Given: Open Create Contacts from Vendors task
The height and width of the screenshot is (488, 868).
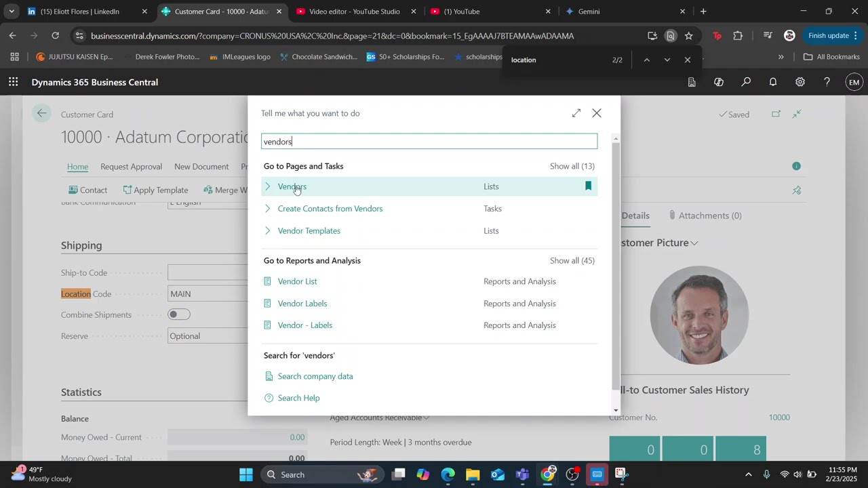Looking at the screenshot, I should click(330, 209).
